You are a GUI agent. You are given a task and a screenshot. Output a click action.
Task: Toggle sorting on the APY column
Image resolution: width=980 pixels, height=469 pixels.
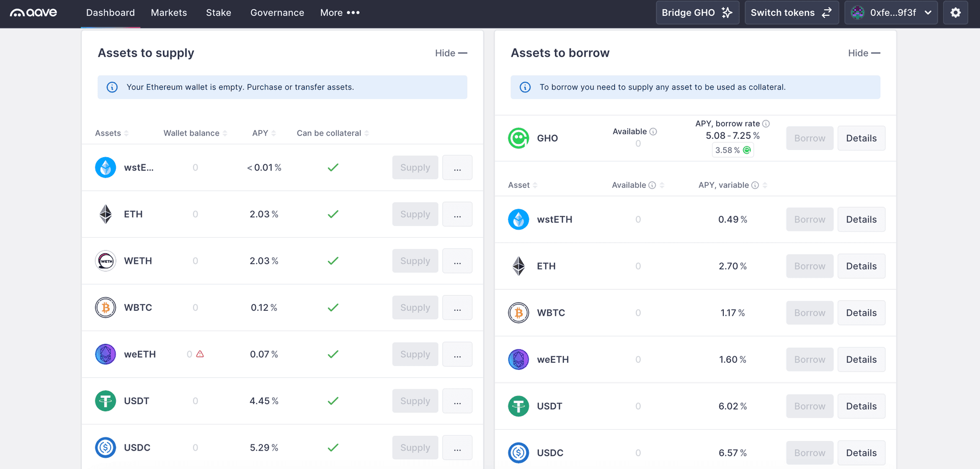(x=263, y=133)
